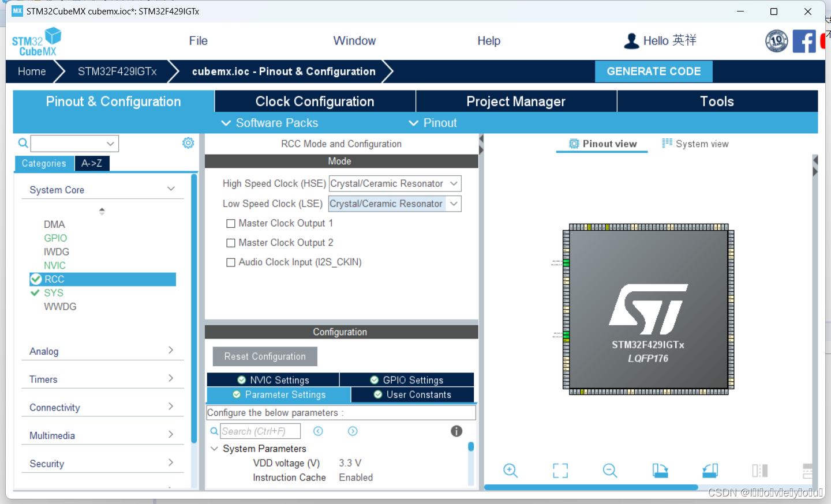The image size is (831, 504).
Task: Click the STM32 10 years badge icon
Action: pyautogui.click(x=776, y=41)
